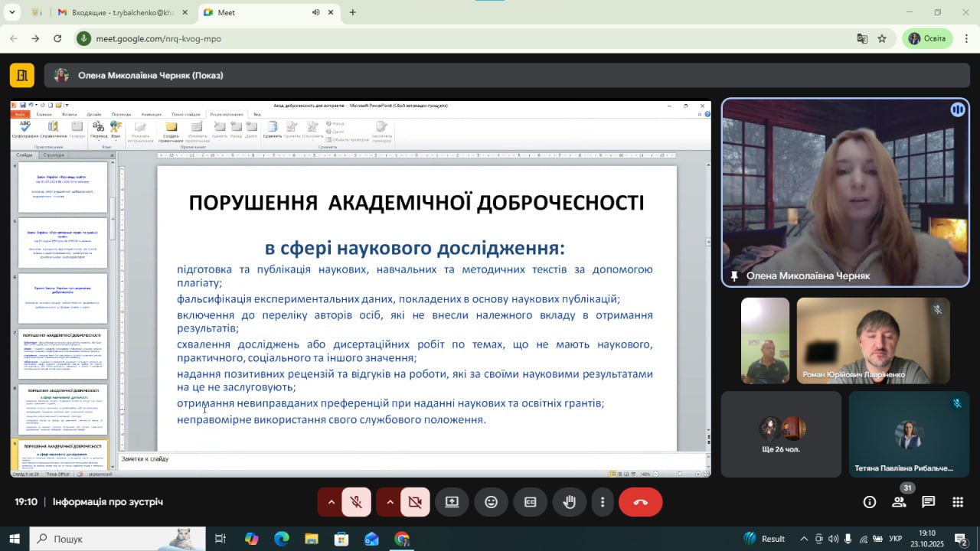Image resolution: width=980 pixels, height=551 pixels.
Task: Open the emoji reactions button
Action: [491, 502]
